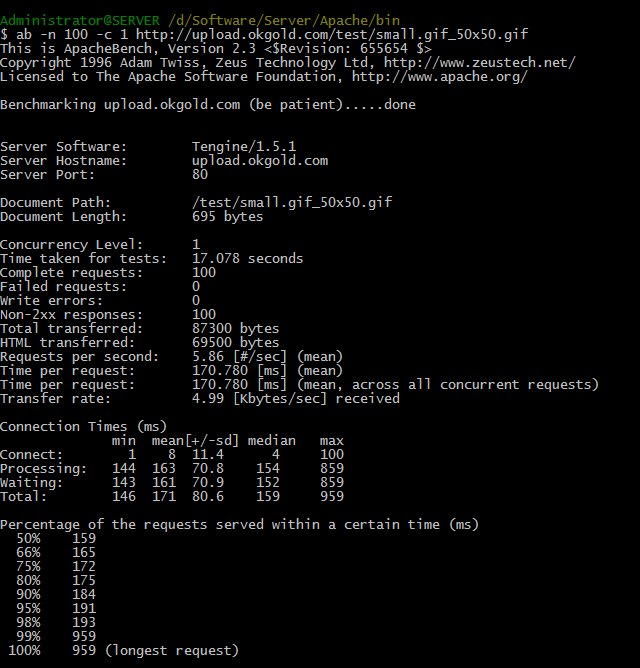Viewport: 640px width, 668px height.
Task: Click the HTML transferred value 69500 bytes
Action: (x=236, y=343)
